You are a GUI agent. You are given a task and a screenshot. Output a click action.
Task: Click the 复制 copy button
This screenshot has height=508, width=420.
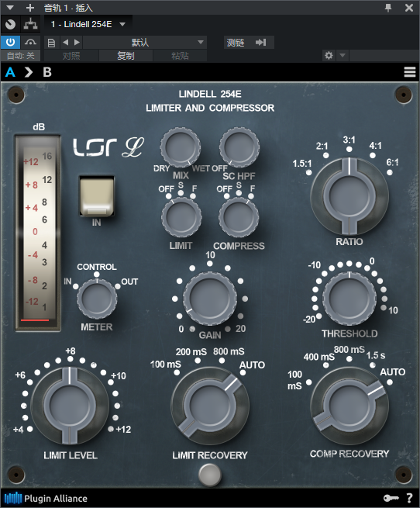[x=126, y=56]
